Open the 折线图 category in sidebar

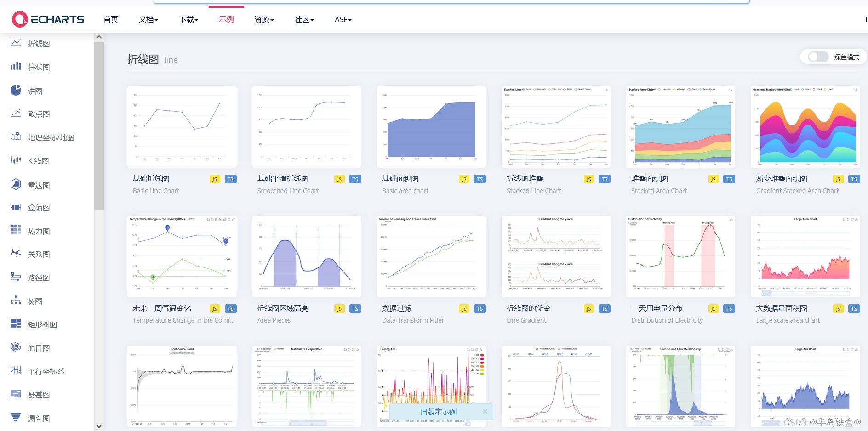[39, 44]
